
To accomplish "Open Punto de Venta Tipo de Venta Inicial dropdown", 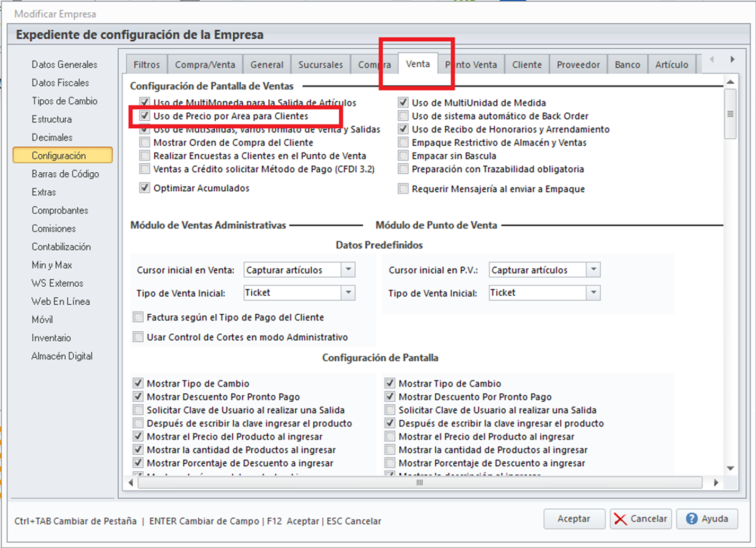I will pos(594,293).
